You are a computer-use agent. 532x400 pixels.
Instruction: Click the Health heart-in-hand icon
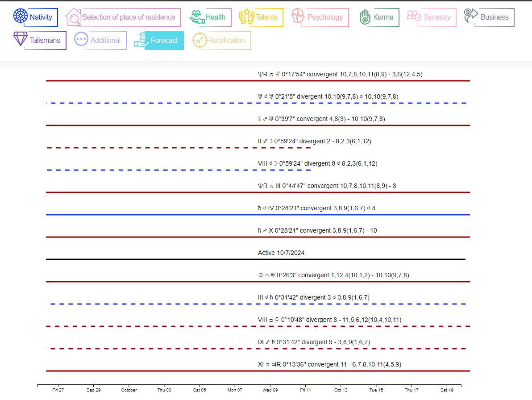tap(197, 17)
